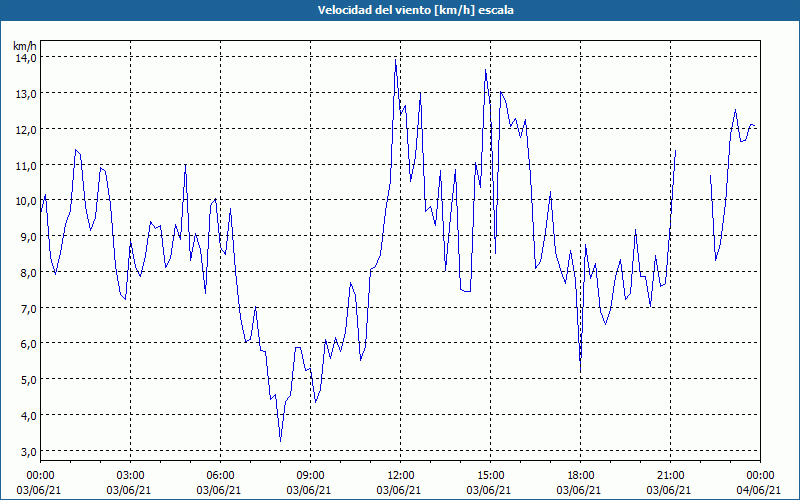
Task: Select the 03:00 time axis label
Action: pos(131,476)
